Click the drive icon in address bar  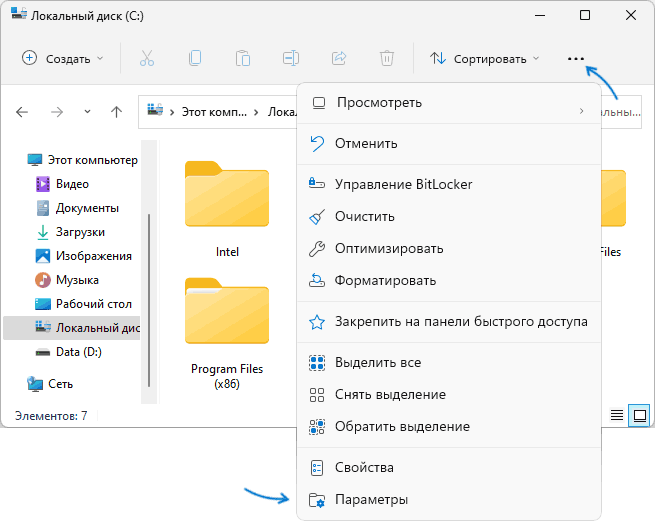pyautogui.click(x=155, y=110)
